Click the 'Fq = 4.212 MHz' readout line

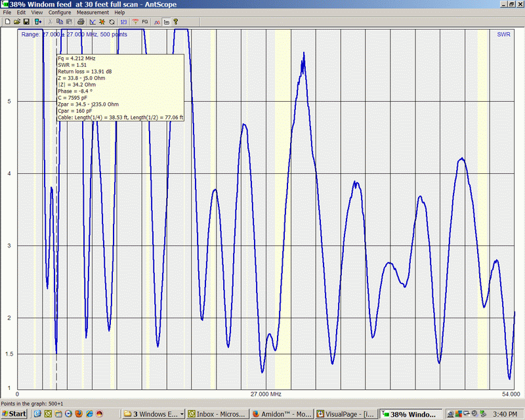[77, 58]
